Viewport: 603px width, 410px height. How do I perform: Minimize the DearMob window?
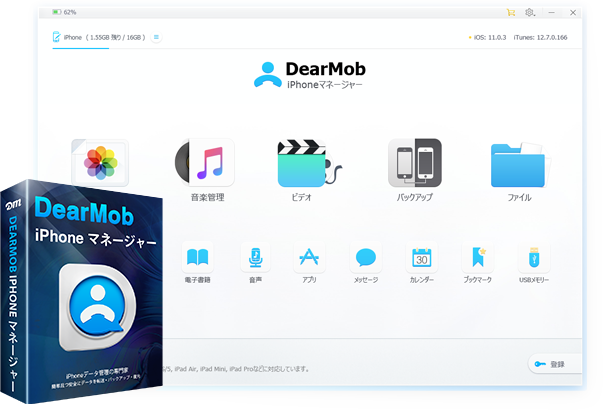(551, 13)
